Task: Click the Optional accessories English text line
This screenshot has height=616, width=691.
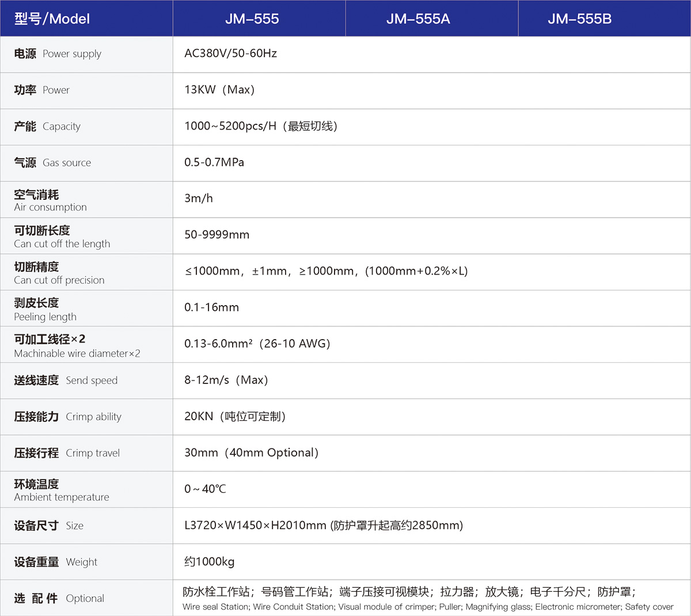Action: (427, 607)
